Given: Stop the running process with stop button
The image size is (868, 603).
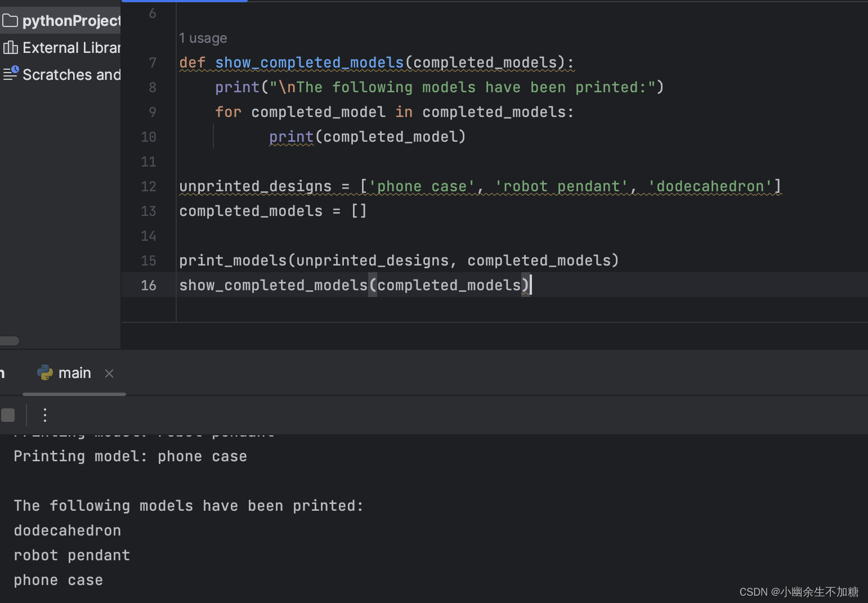Looking at the screenshot, I should [x=8, y=415].
